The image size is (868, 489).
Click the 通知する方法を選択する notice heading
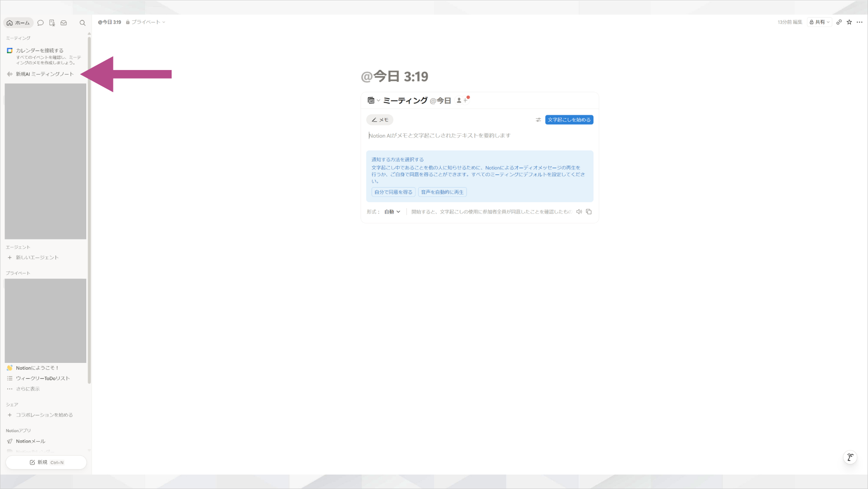397,160
